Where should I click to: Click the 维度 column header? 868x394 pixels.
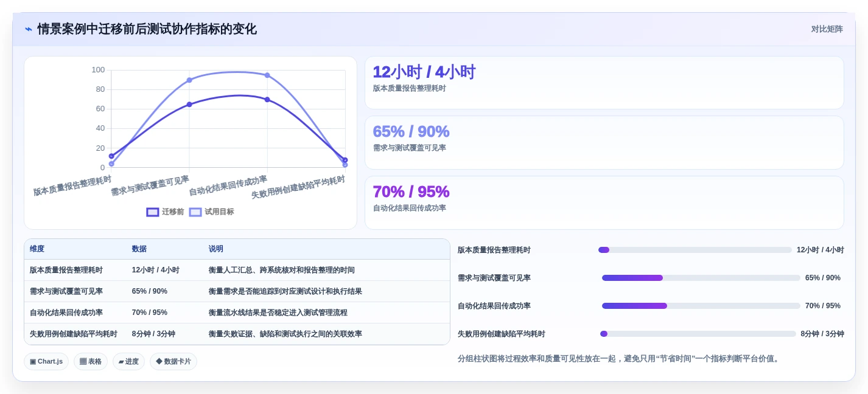click(x=37, y=249)
